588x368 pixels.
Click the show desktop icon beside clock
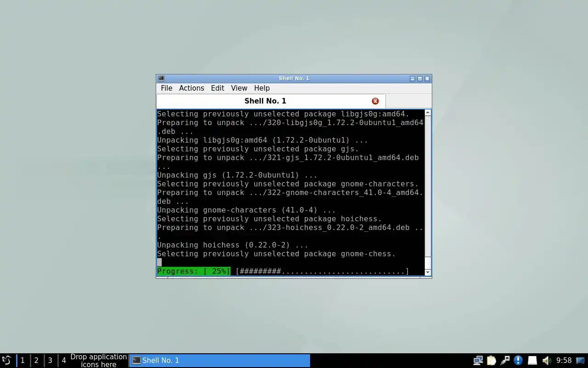point(580,360)
